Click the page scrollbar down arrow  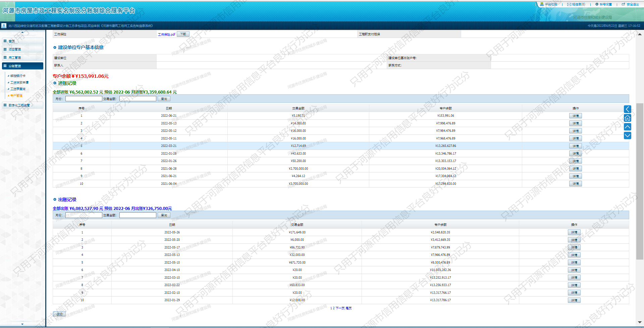point(640,323)
